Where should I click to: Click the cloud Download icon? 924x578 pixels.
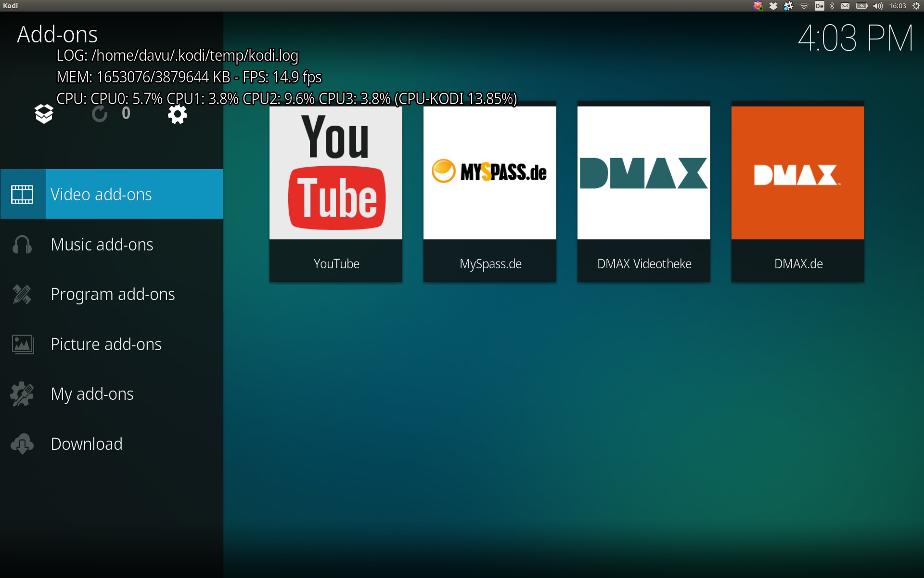tap(22, 444)
